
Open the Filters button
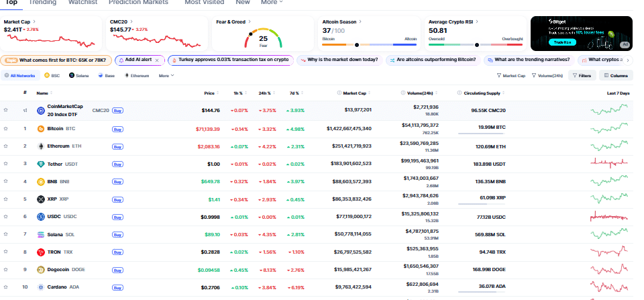click(582, 76)
